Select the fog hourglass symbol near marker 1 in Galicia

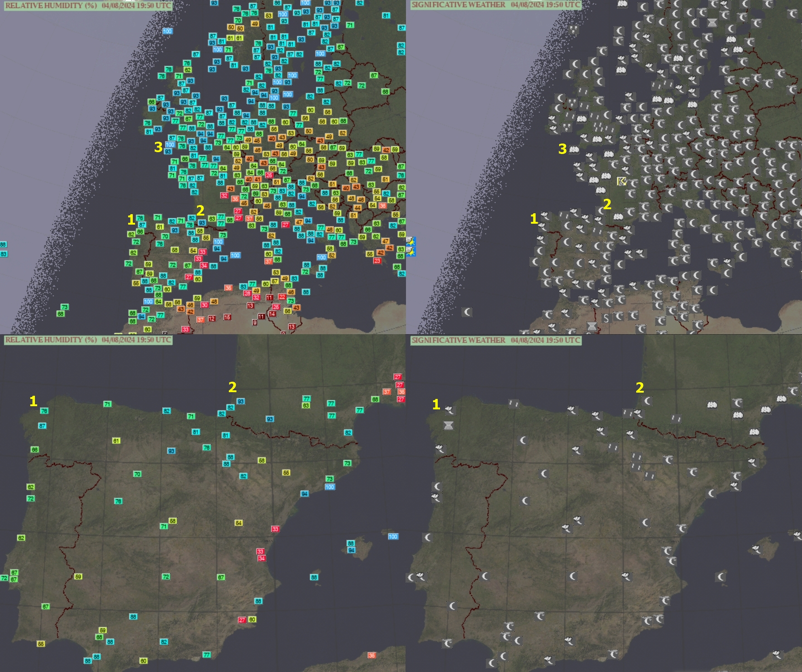tap(449, 426)
